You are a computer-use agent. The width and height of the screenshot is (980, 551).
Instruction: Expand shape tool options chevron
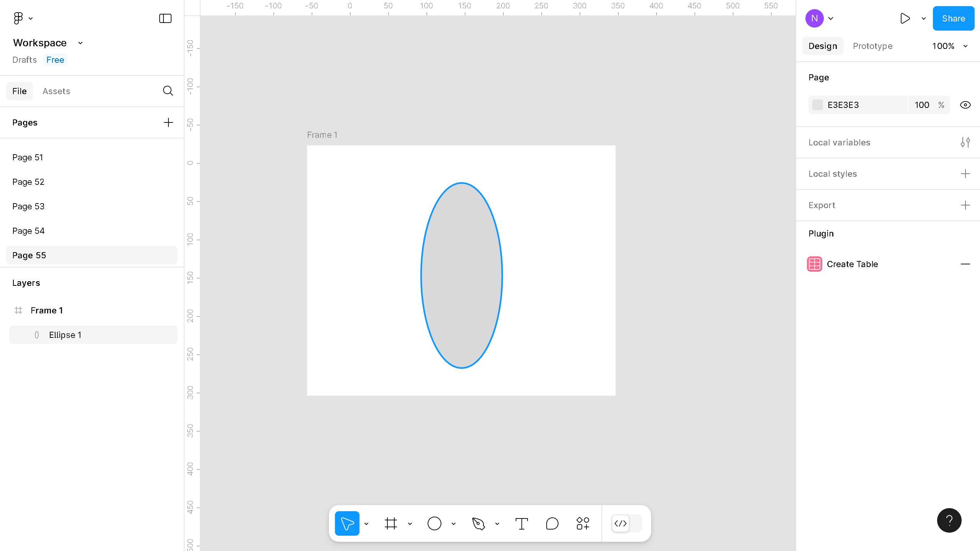click(453, 523)
